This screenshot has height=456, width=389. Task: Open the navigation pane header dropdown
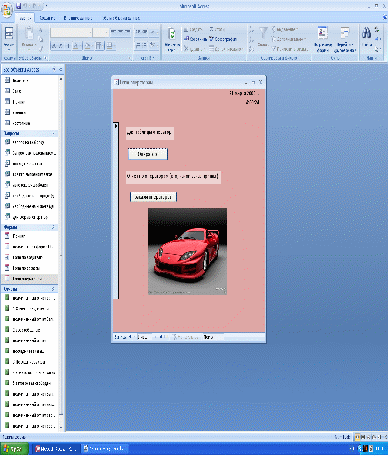coord(54,69)
